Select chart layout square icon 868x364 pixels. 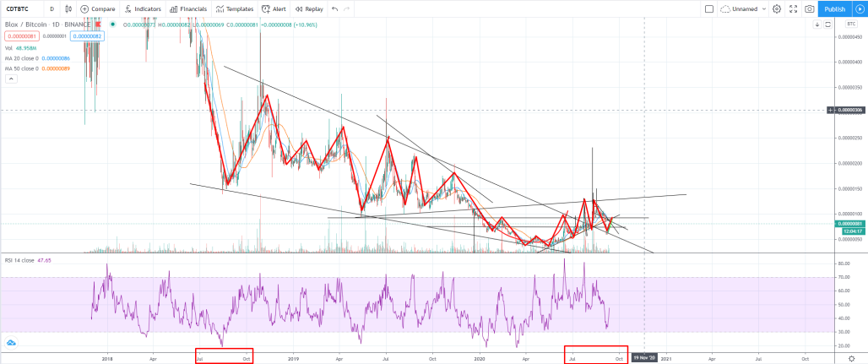[708, 8]
